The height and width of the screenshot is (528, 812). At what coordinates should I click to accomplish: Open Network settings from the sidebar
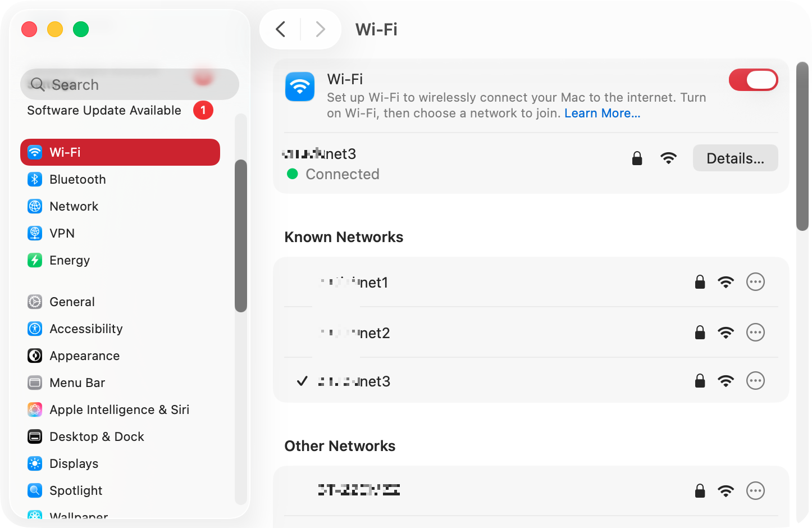(x=35, y=206)
